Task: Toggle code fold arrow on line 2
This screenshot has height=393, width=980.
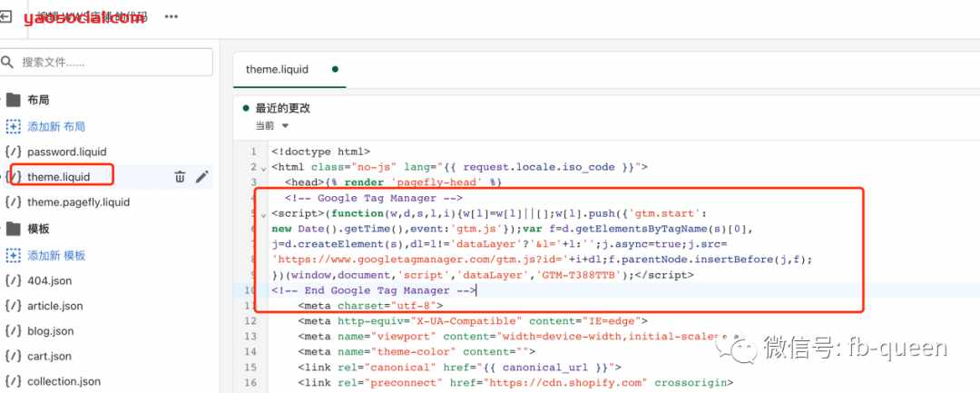Action: [x=264, y=168]
